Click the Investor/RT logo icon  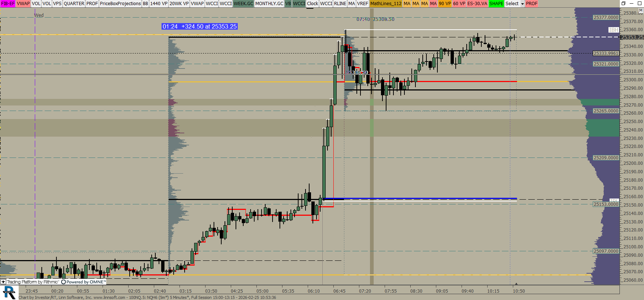(x=9, y=293)
